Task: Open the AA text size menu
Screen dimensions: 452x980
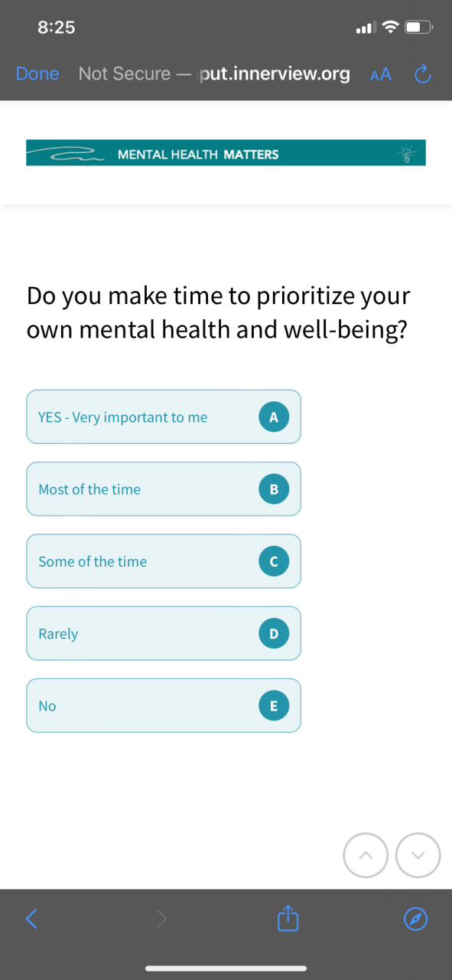Action: pos(380,74)
